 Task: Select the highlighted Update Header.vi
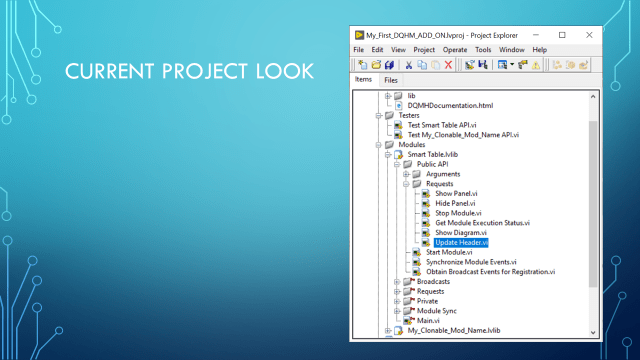click(x=461, y=242)
